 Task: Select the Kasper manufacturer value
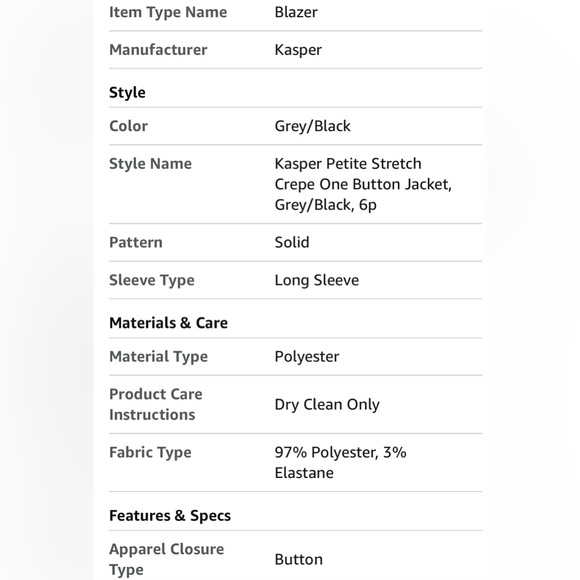pyautogui.click(x=298, y=50)
